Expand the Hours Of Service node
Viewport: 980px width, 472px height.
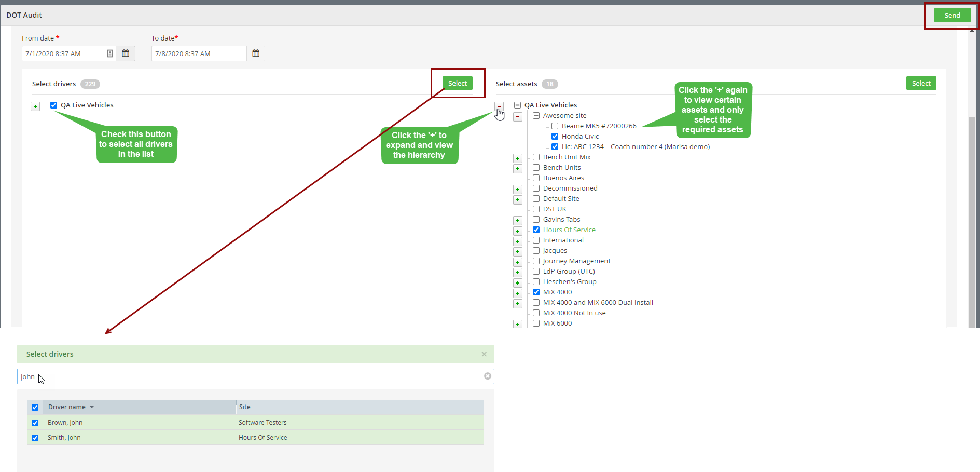click(x=518, y=231)
